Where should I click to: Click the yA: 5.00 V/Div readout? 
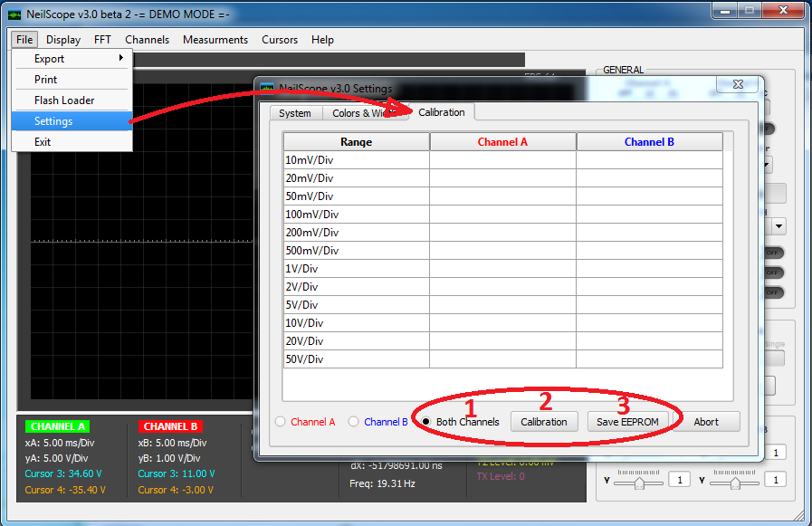(x=56, y=459)
